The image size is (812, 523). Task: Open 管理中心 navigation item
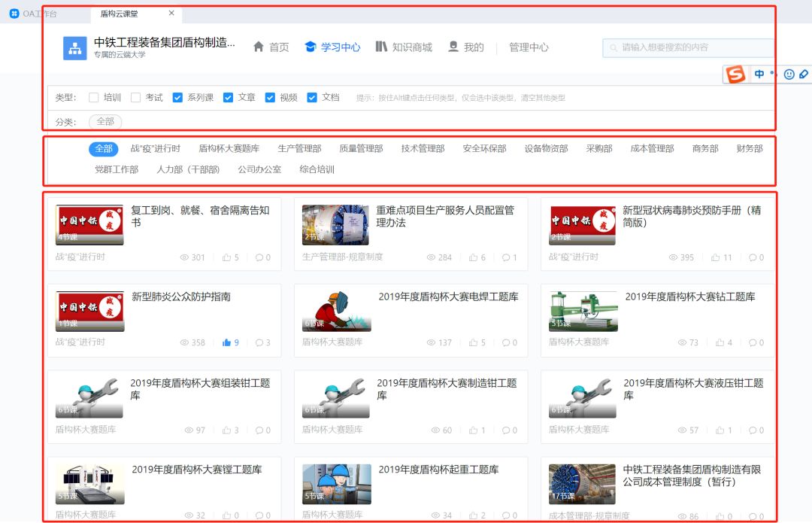click(529, 47)
